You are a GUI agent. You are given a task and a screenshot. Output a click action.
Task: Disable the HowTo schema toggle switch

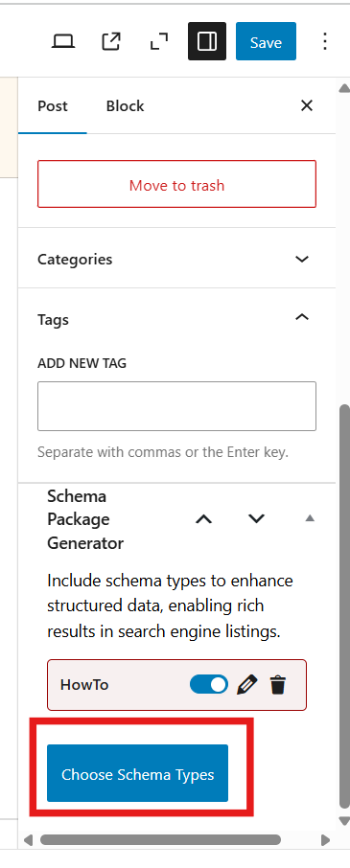(x=209, y=684)
